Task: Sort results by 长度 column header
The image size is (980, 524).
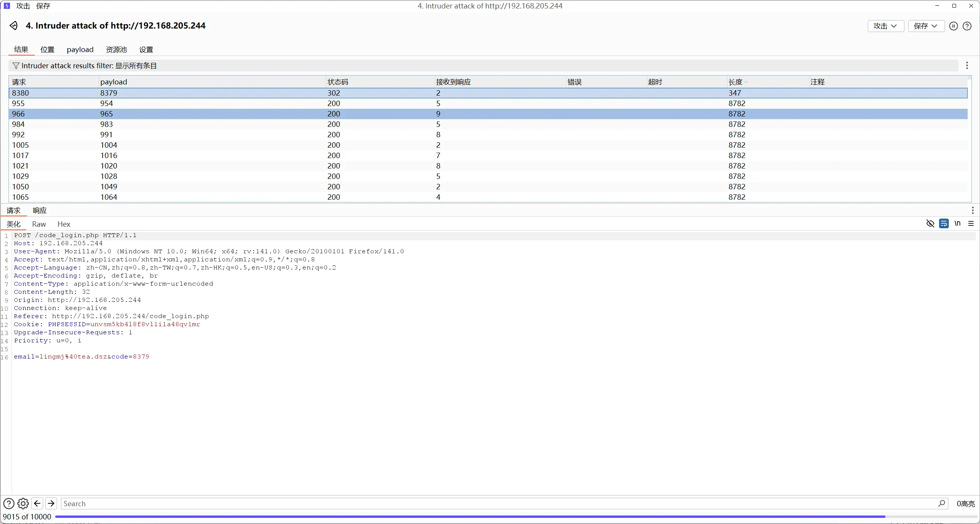Action: (735, 82)
